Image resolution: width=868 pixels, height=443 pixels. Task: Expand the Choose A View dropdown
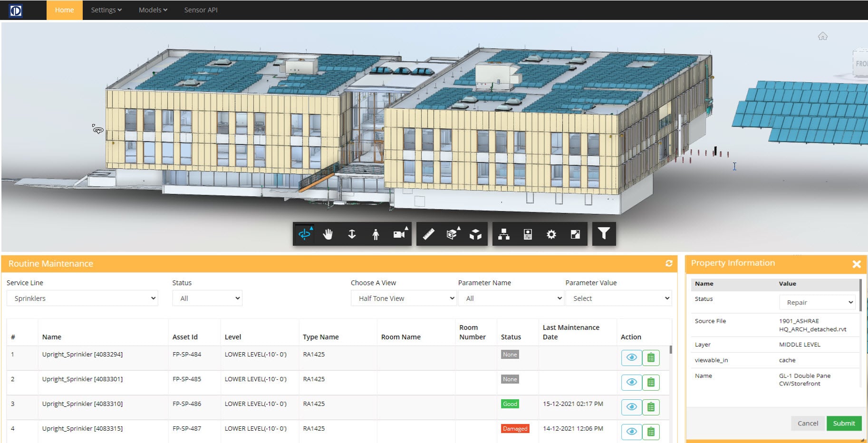403,299
